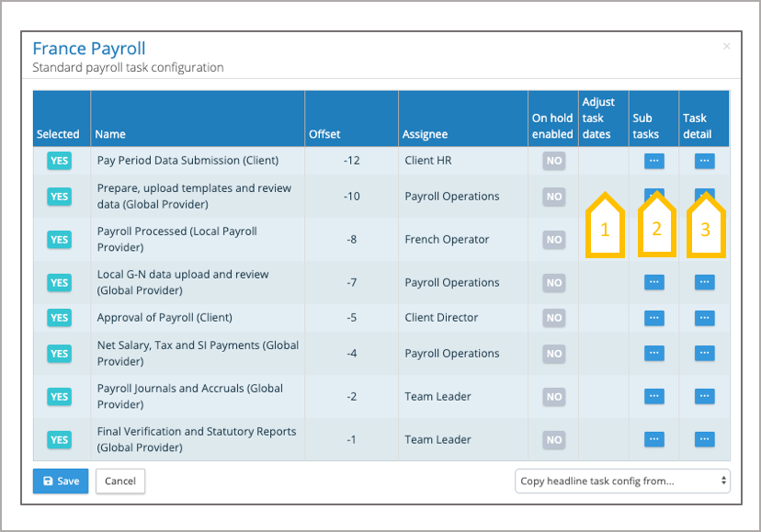Deselect YES for Approval of Payroll task
Screen dimensions: 761x532
[x=59, y=318]
